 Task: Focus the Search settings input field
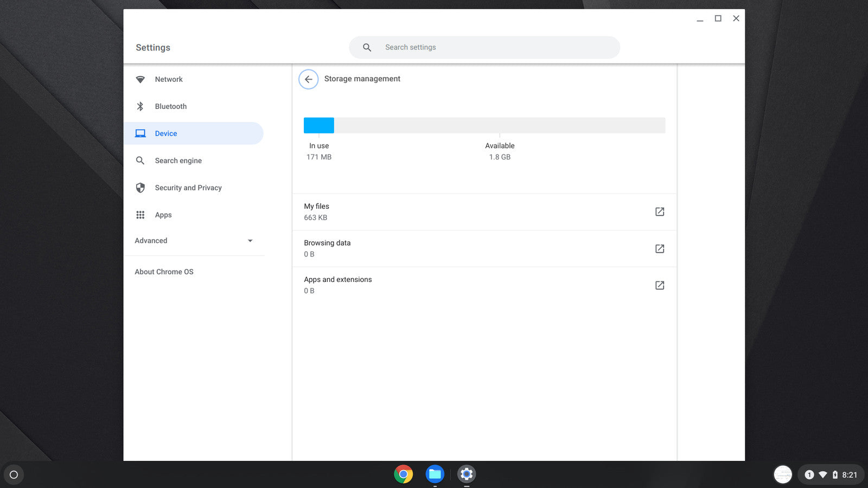click(494, 48)
